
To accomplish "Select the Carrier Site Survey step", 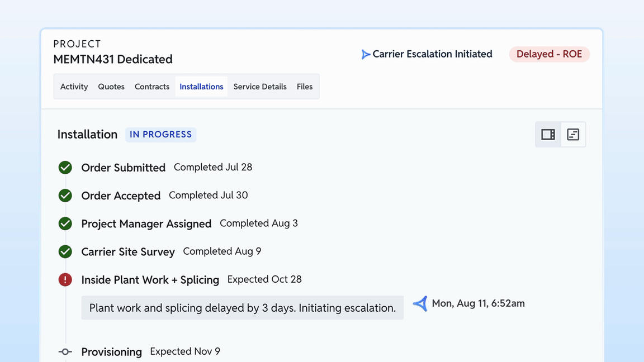I will pyautogui.click(x=127, y=251).
